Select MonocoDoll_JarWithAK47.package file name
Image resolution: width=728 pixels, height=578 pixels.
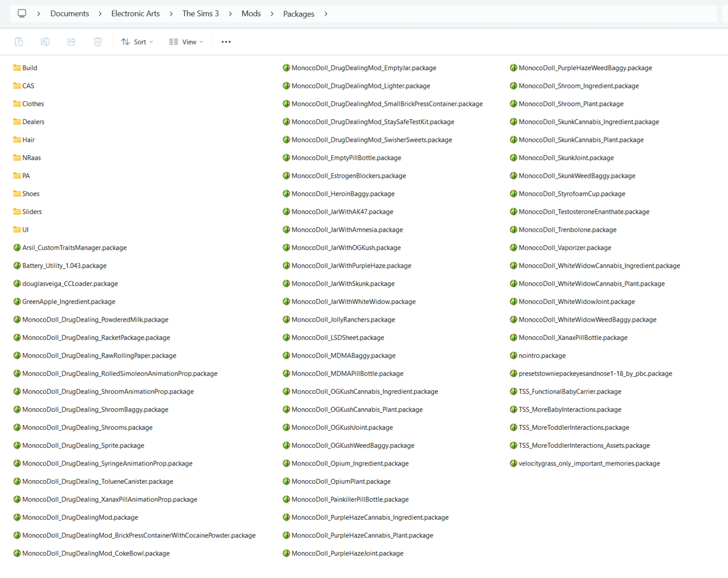343,212
